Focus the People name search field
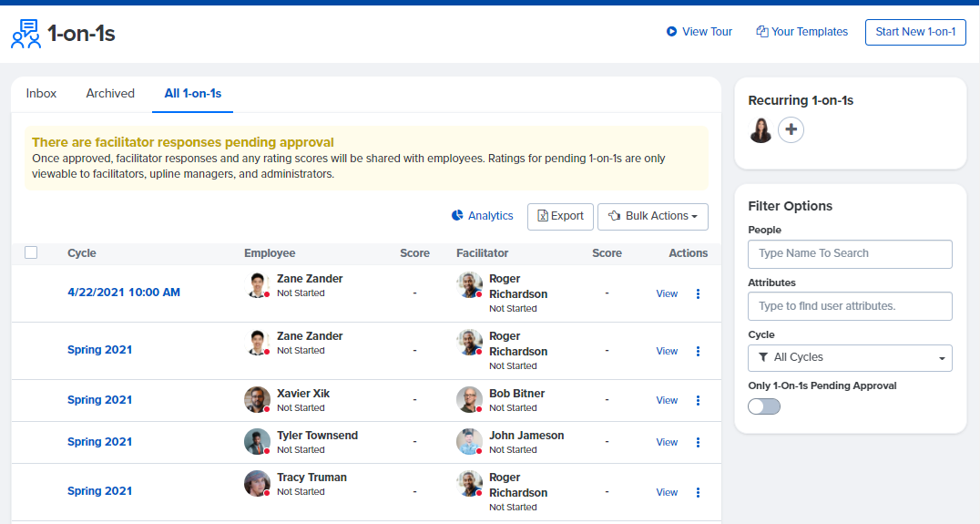Screen dimensions: 980x524 [x=850, y=254]
